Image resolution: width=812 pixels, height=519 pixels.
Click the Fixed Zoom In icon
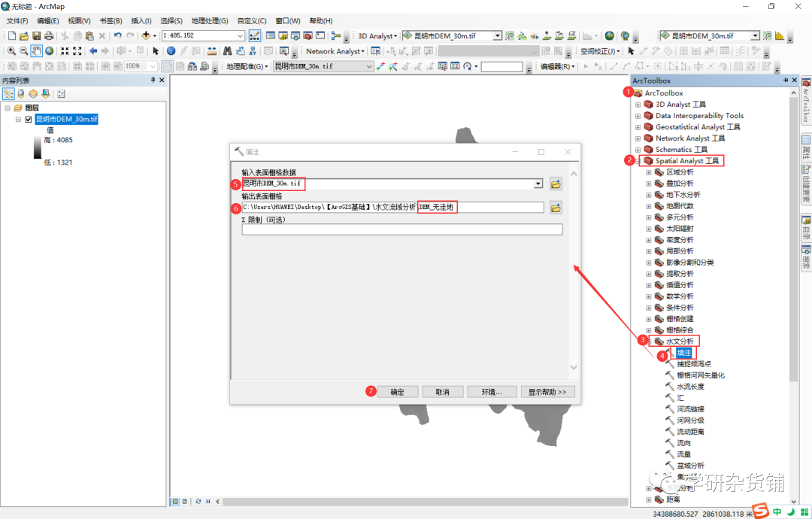pyautogui.click(x=65, y=50)
